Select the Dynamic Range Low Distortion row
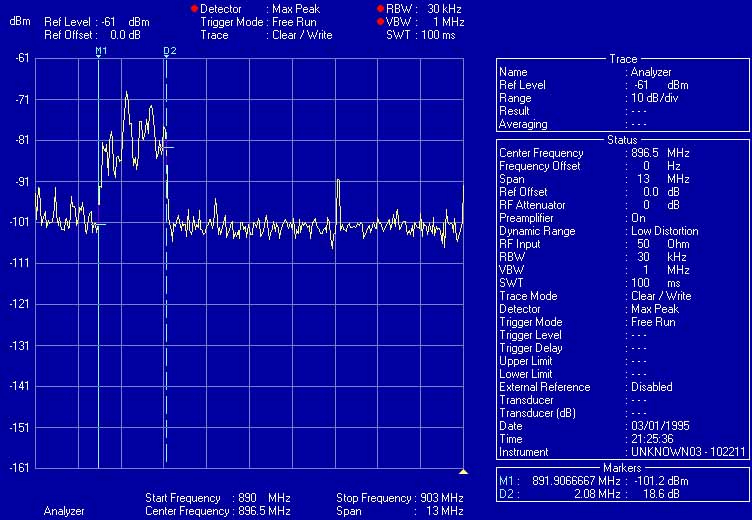Screen dimensions: 752x520 click(x=620, y=231)
